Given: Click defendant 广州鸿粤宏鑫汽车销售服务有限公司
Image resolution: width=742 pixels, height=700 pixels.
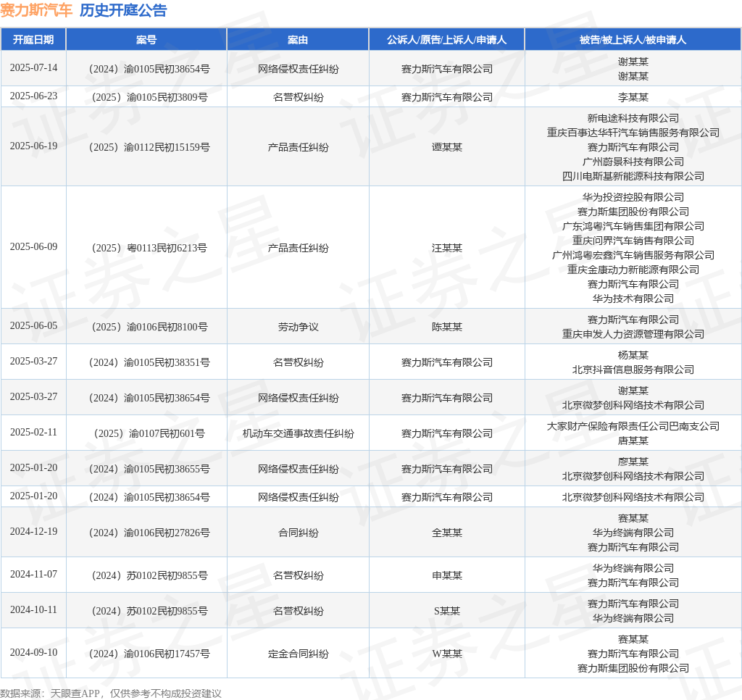Looking at the screenshot, I should click(x=633, y=255).
